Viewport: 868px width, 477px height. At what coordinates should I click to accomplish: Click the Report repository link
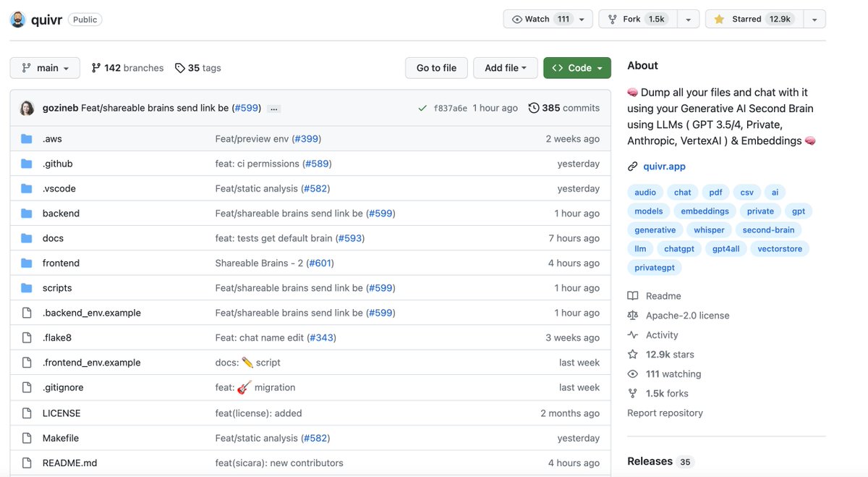(x=665, y=413)
